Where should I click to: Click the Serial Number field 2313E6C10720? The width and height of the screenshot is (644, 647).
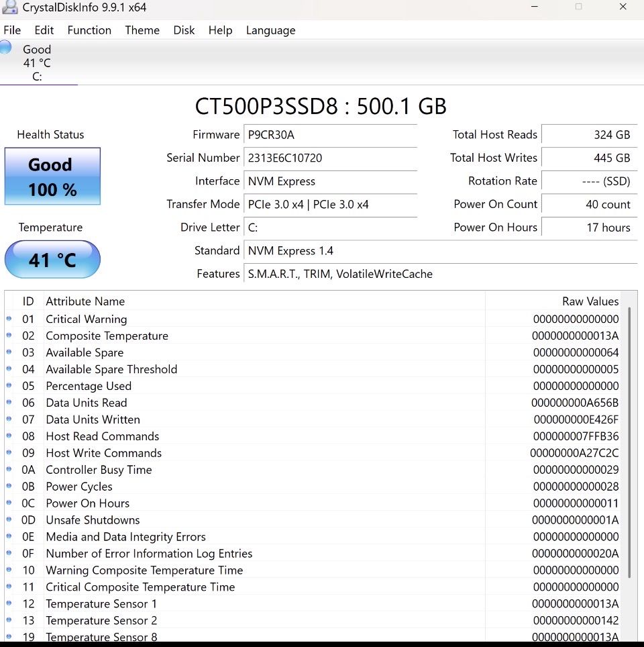pyautogui.click(x=331, y=158)
